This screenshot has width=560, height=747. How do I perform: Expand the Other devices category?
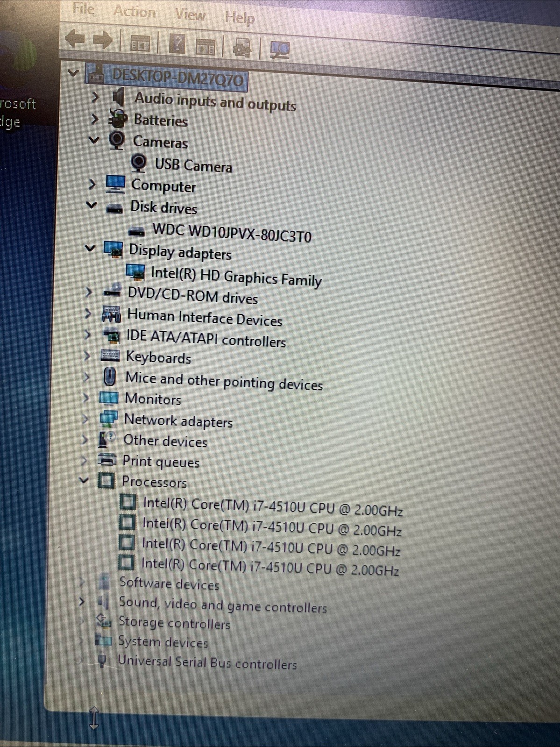85,440
